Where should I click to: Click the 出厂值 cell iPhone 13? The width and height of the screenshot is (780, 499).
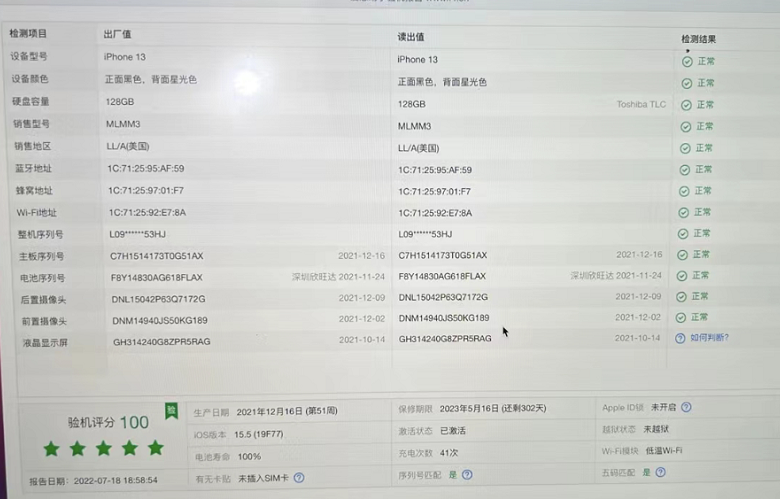click(x=125, y=57)
